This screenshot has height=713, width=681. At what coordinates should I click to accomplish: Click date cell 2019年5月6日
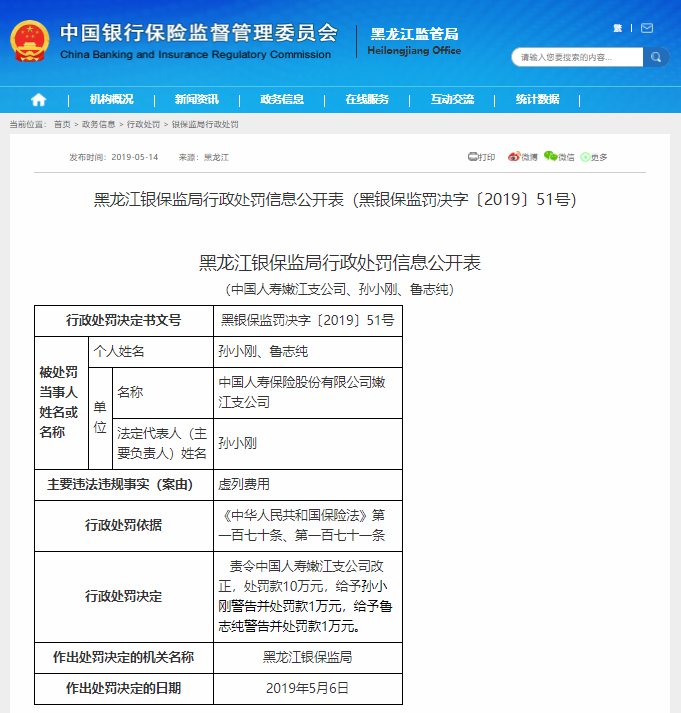(x=308, y=688)
